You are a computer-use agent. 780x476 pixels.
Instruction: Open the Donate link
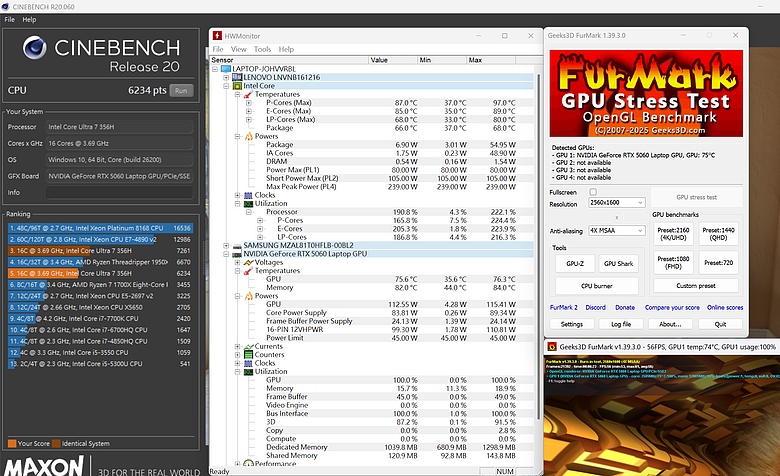625,307
